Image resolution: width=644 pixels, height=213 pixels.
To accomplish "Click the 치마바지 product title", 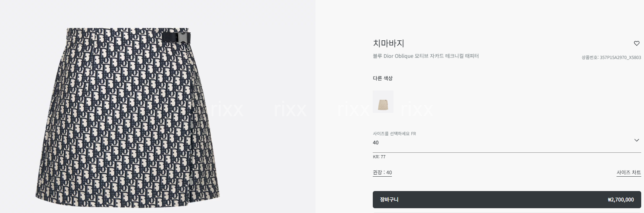I will point(388,43).
